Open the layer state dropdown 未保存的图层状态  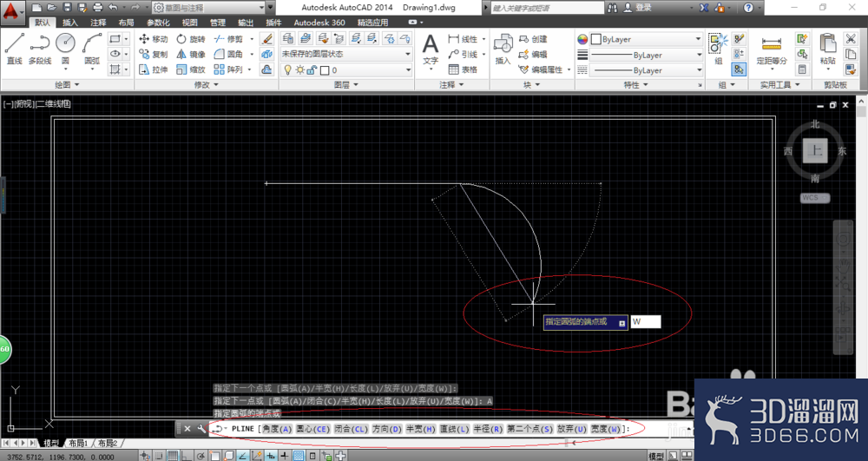[x=346, y=54]
